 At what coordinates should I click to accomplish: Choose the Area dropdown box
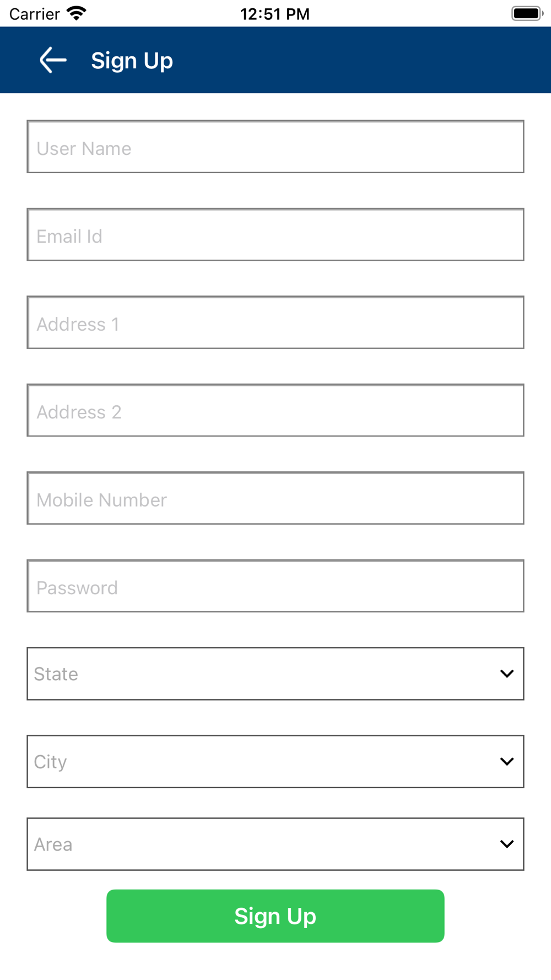tap(264, 844)
